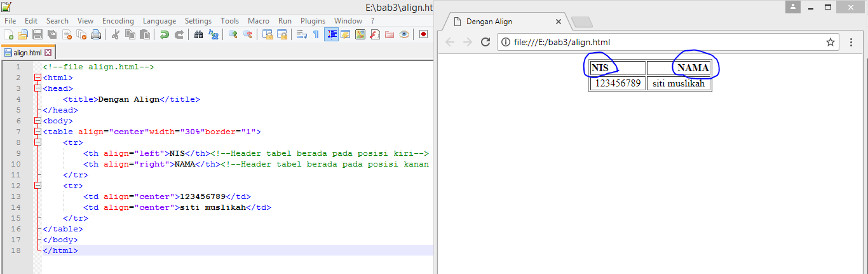Viewport: 868px width, 274px height.
Task: Click the Open file toolbar icon
Action: [23, 34]
